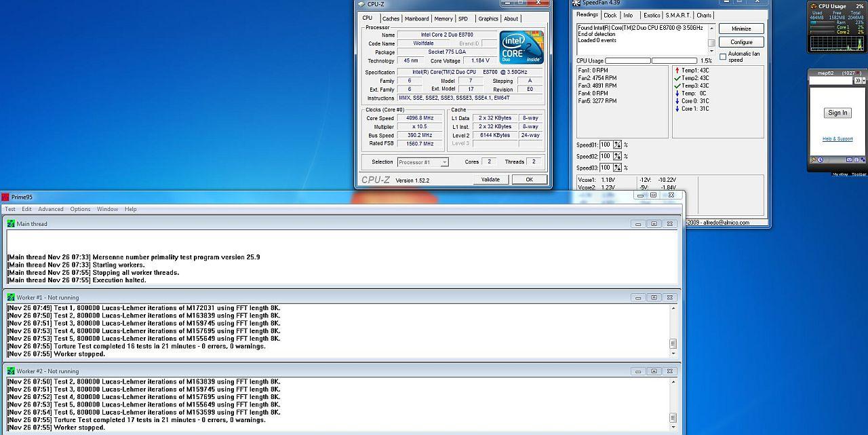Click the eBay gadget mail icon
The image size is (868, 435).
(848, 160)
